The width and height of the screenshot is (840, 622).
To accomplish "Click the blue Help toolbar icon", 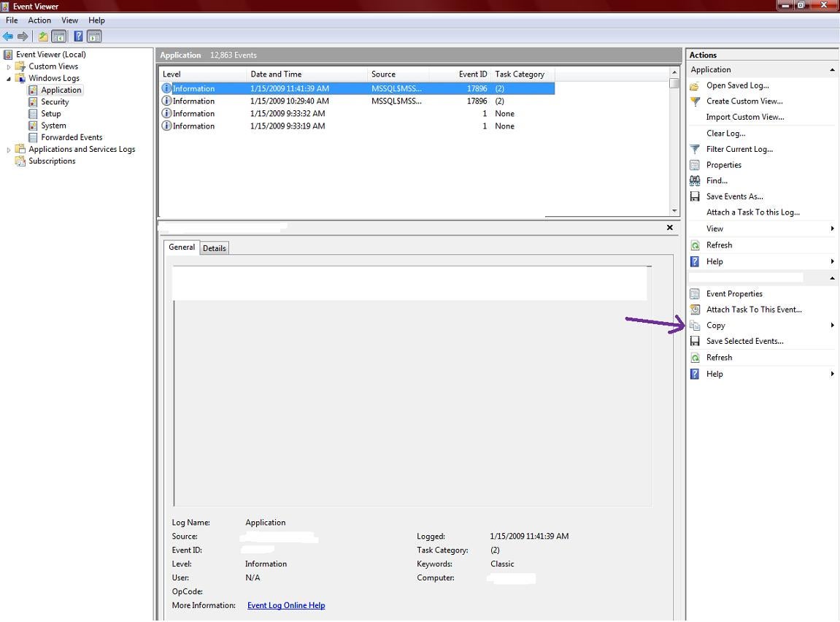I will [78, 37].
